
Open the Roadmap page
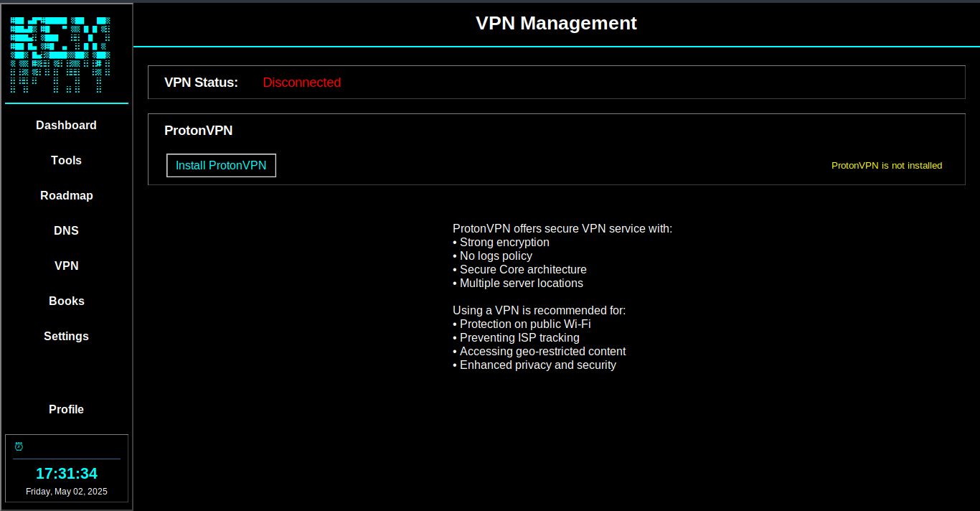coord(66,195)
